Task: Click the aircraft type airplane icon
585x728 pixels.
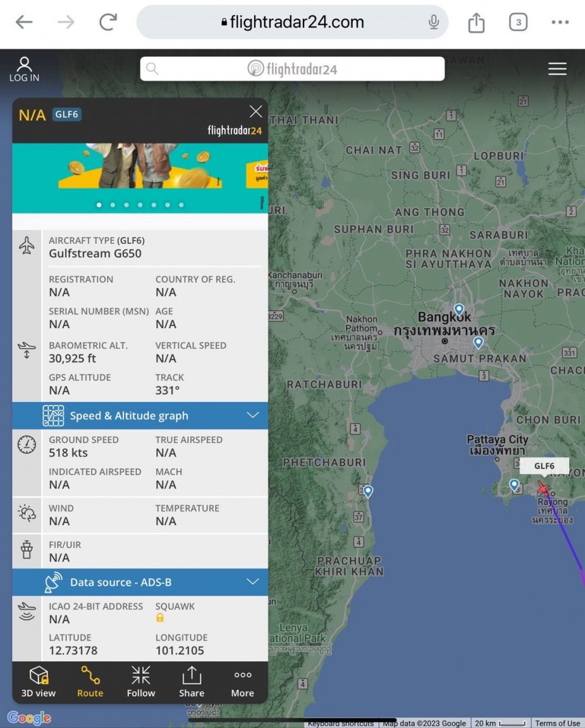Action: (27, 246)
